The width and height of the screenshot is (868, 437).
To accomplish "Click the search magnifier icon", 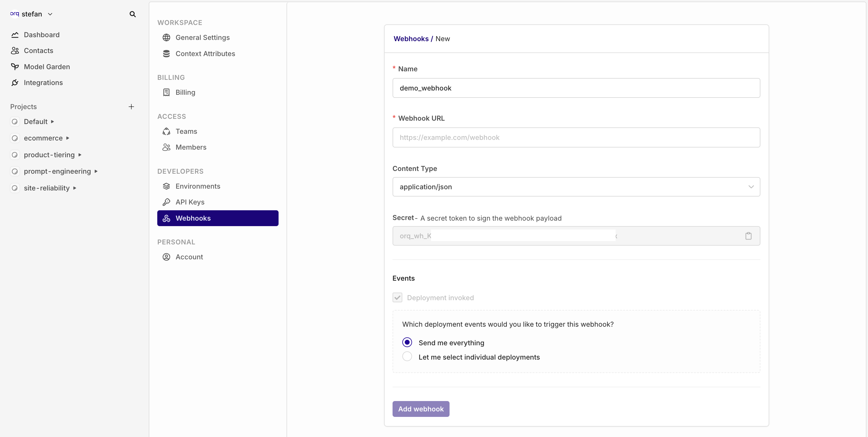I will pyautogui.click(x=132, y=14).
